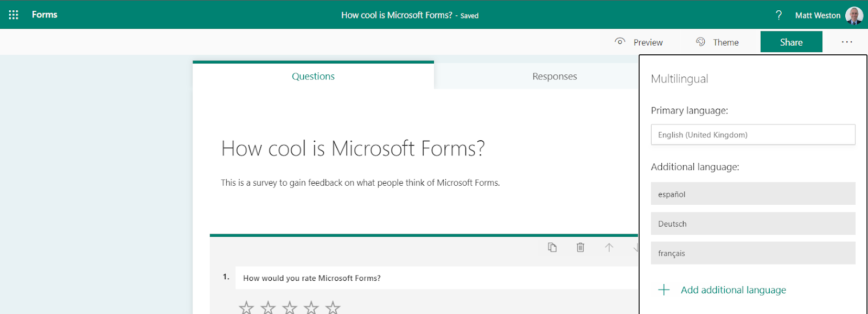The image size is (868, 314).
Task: Click the Multilingual panel heading
Action: coord(679,79)
